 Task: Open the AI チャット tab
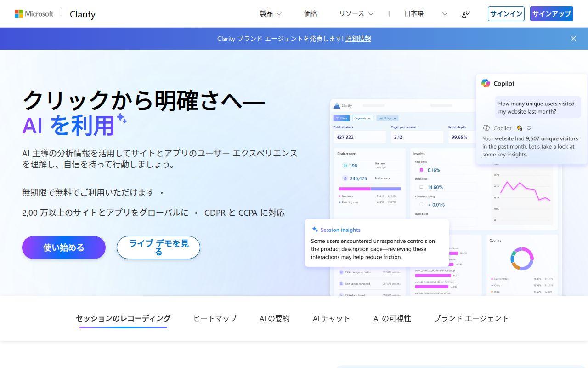coord(332,318)
